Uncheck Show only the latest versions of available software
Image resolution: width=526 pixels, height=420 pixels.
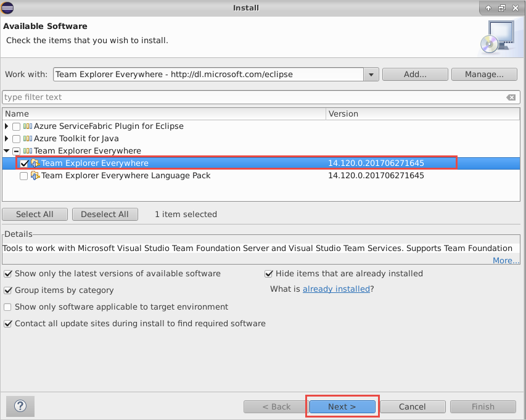8,273
